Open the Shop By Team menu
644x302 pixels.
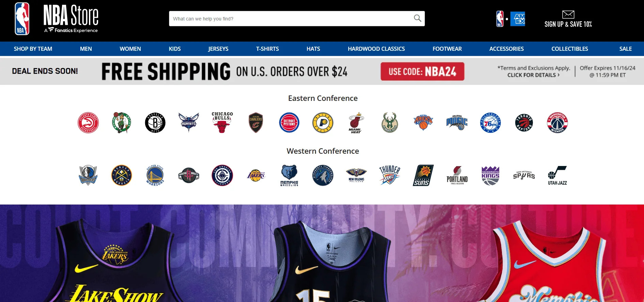(x=33, y=49)
